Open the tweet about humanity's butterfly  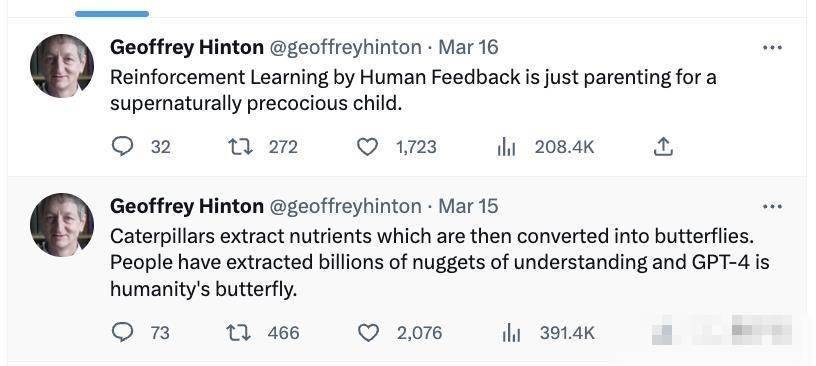click(x=440, y=262)
